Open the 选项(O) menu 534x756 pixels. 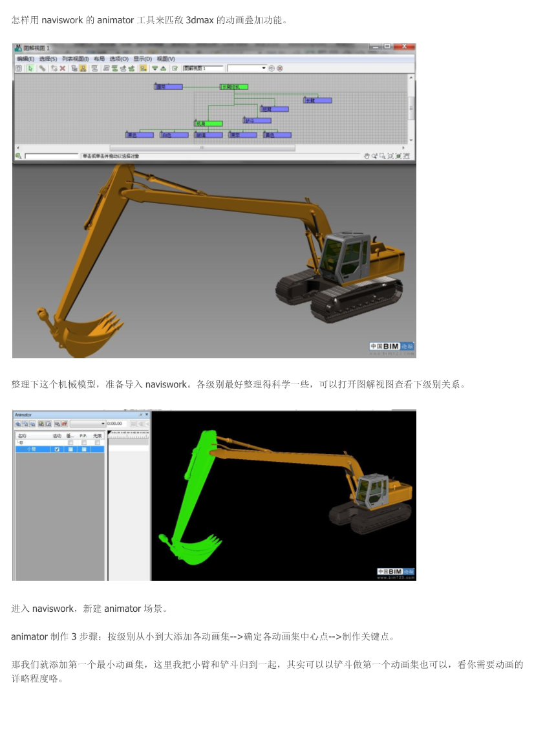(x=119, y=59)
